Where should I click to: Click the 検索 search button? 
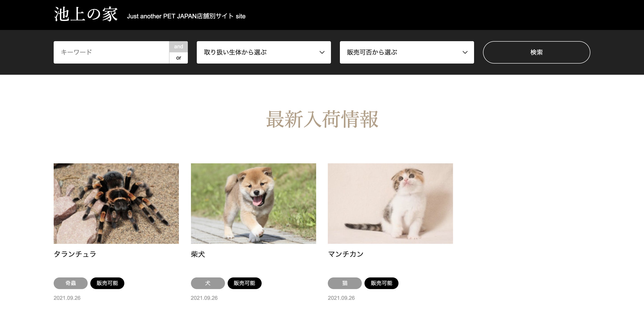click(x=536, y=52)
